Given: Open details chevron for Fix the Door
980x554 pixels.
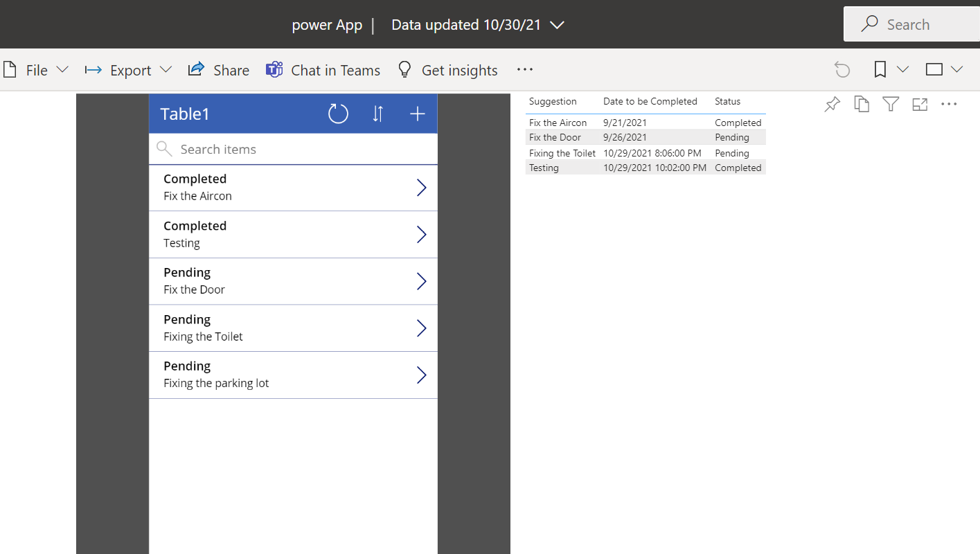Looking at the screenshot, I should pos(421,281).
